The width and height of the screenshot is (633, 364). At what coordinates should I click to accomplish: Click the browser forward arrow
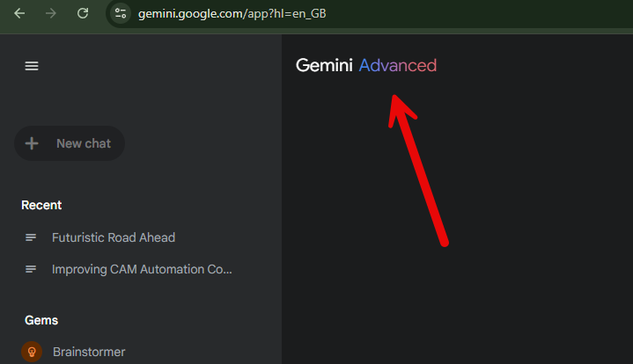[51, 14]
